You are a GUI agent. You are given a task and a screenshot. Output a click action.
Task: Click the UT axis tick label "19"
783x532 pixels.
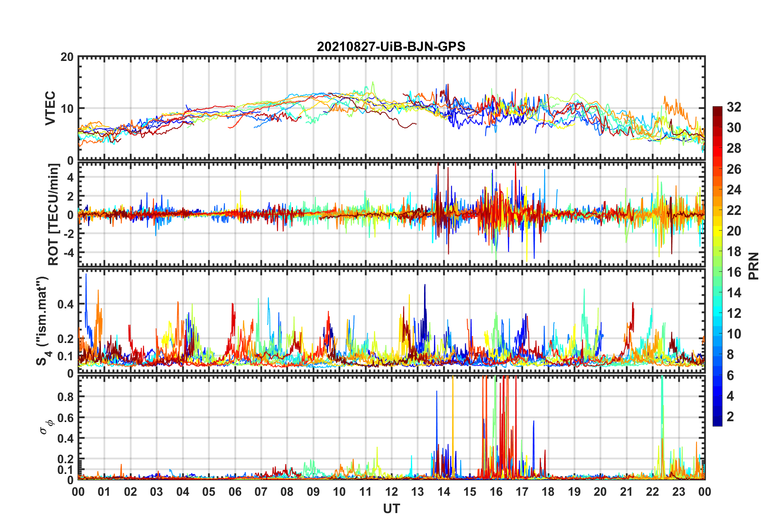[x=574, y=492]
